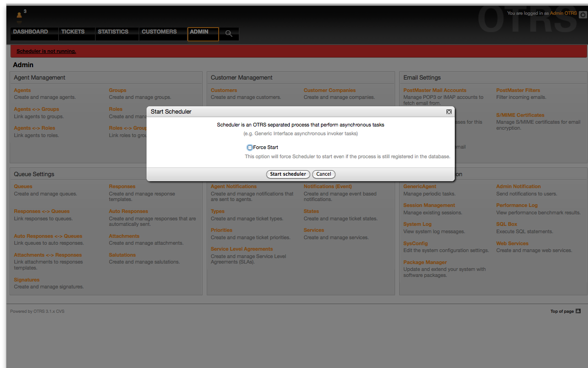Select the Customers navigation item
The image size is (588, 368).
pos(159,32)
